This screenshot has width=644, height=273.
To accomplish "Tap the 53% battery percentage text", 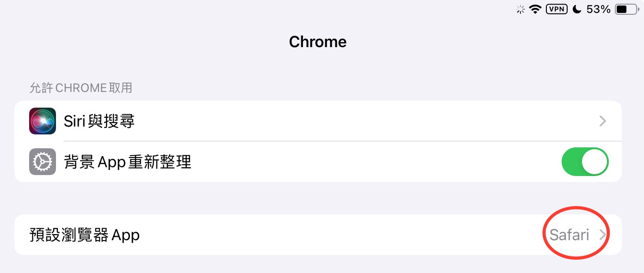I will point(599,9).
